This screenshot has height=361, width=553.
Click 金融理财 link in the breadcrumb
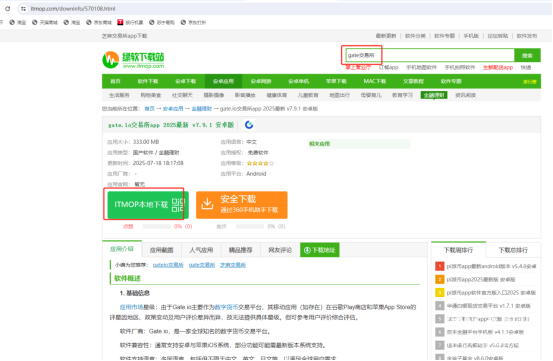(x=201, y=109)
